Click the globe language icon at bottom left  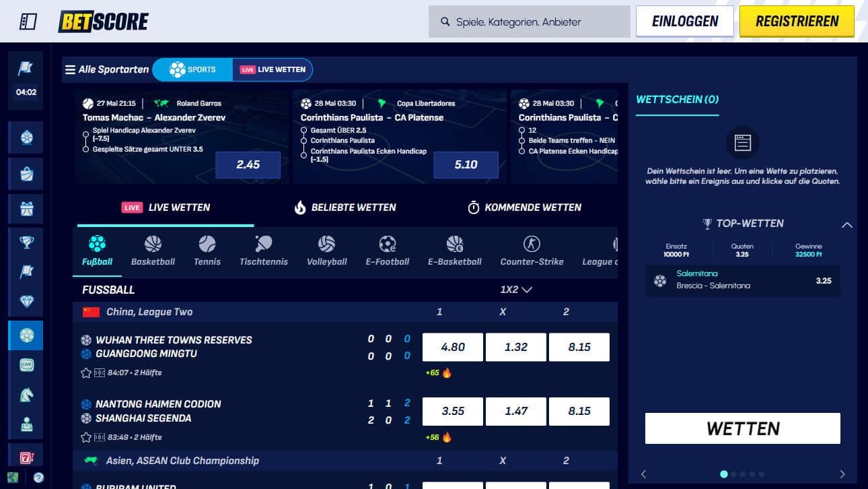pyautogui.click(x=12, y=478)
